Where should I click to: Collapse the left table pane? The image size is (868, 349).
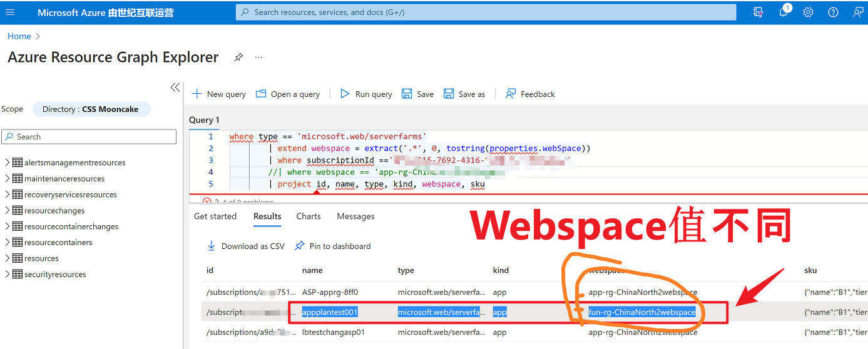175,88
